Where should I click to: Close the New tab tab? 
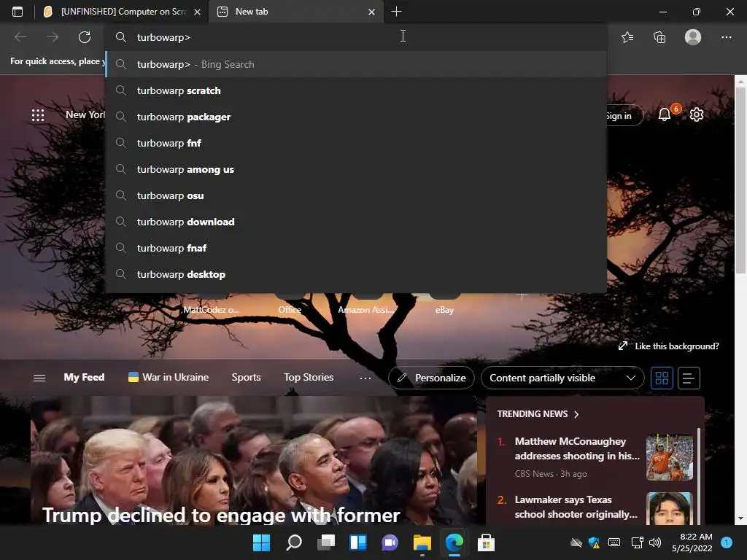371,12
